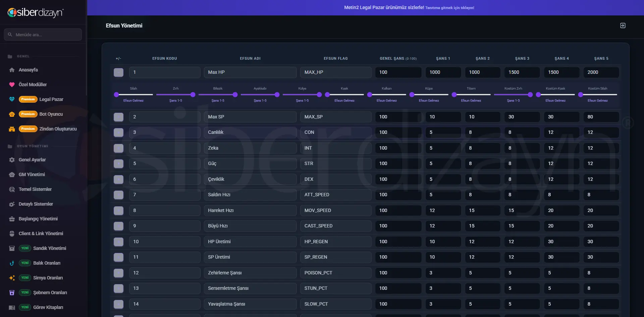Image resolution: width=644 pixels, height=317 pixels.
Task: Click the fish hook icon for Balık Oranları
Action: click(x=12, y=263)
